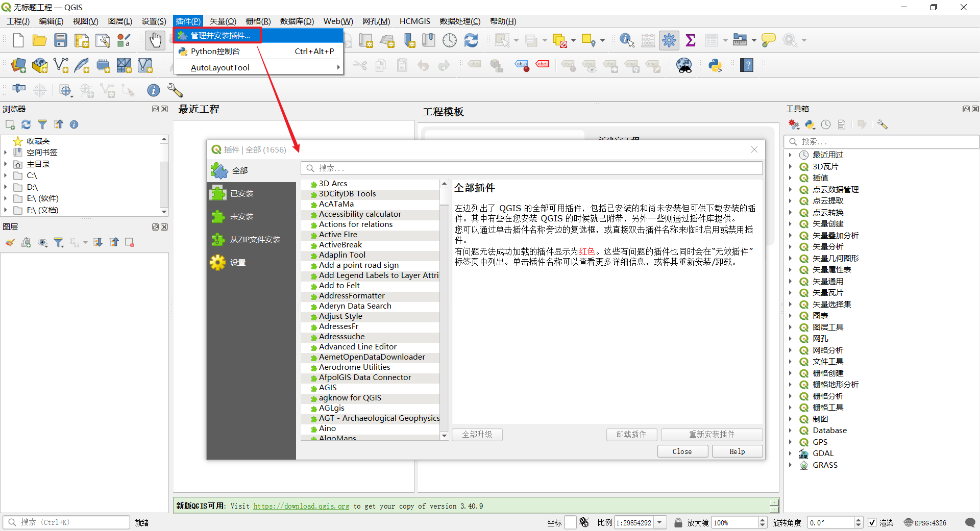Click the Sigma statistical summary icon
Screen dimensions: 980x531
click(691, 40)
